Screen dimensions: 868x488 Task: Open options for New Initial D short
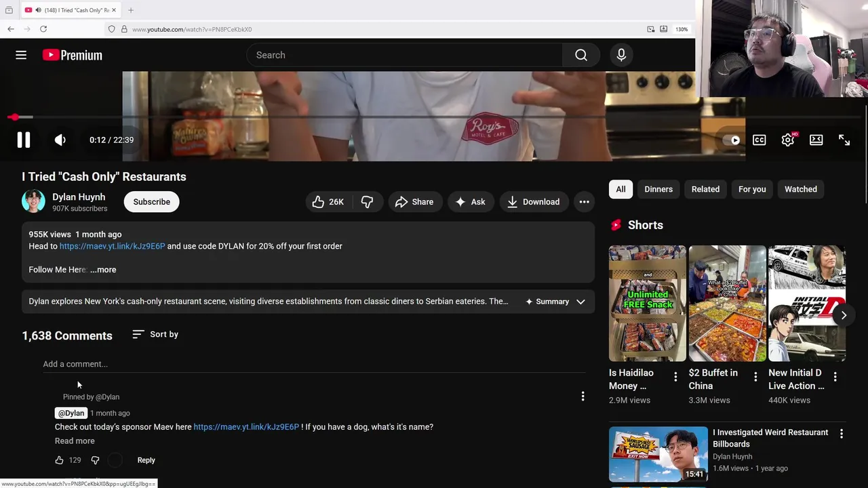tap(835, 377)
